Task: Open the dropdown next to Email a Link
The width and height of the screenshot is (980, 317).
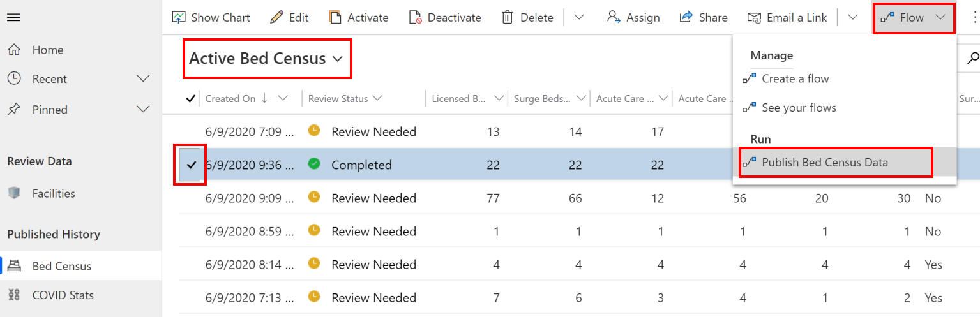Action: tap(853, 17)
